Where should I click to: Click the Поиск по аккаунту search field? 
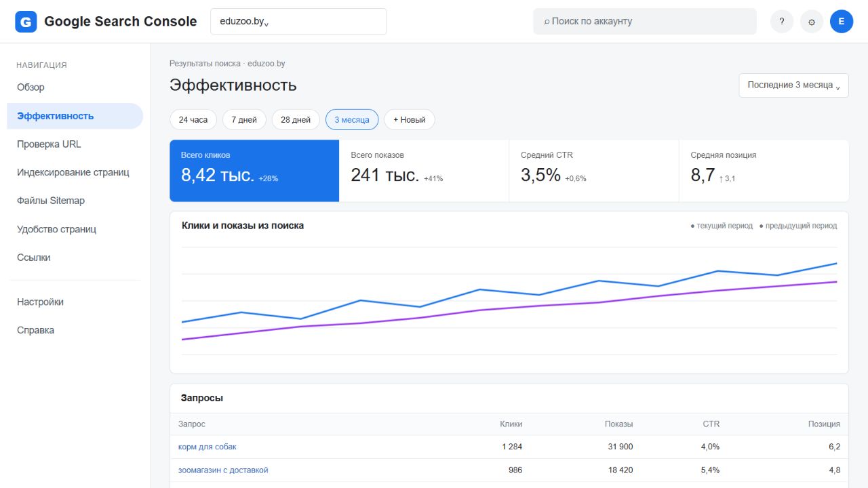pos(645,22)
